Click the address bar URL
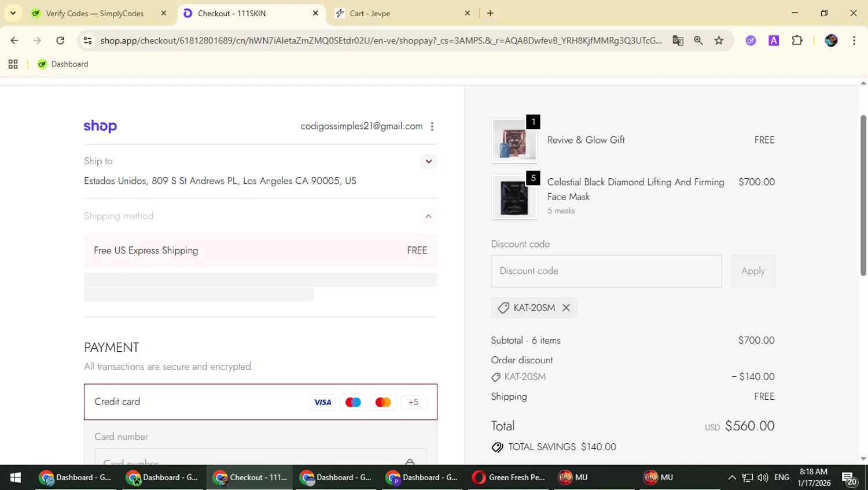868x490 pixels. [x=381, y=40]
